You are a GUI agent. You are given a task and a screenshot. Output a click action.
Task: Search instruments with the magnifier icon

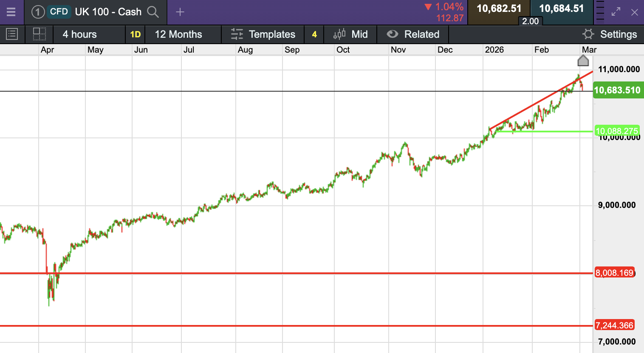(153, 12)
